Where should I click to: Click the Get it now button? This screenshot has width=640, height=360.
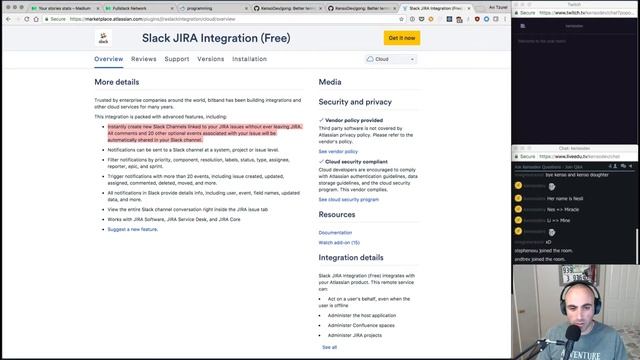click(402, 38)
